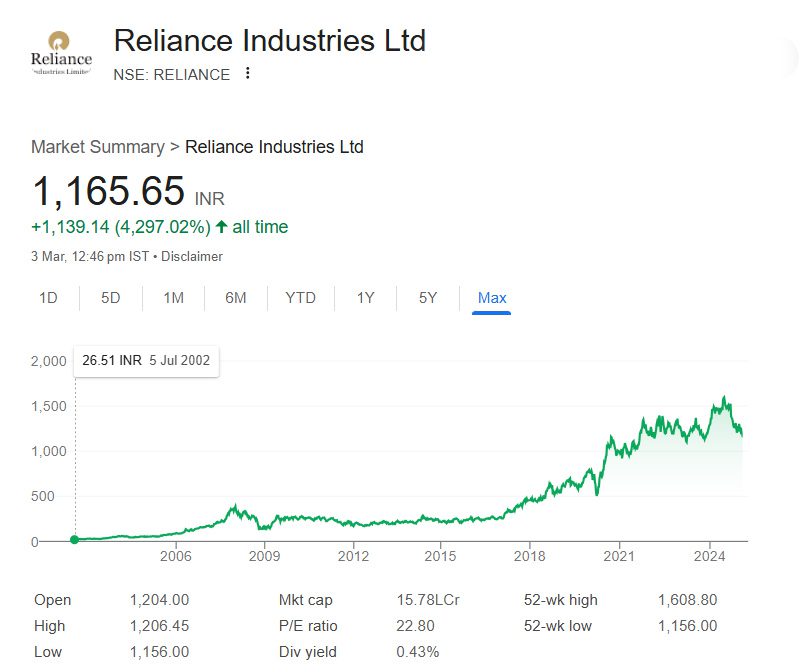Open the Disclaimer link
This screenshot has width=807, height=672.
pyautogui.click(x=190, y=256)
